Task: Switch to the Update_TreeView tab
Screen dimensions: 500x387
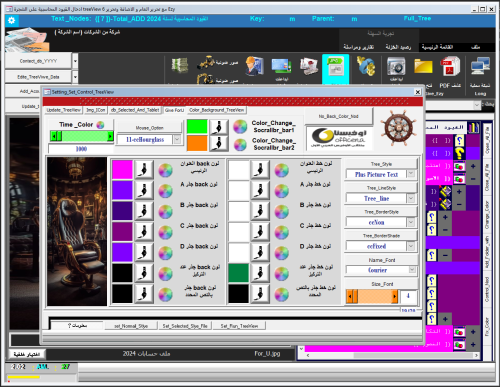Action: pyautogui.click(x=63, y=110)
